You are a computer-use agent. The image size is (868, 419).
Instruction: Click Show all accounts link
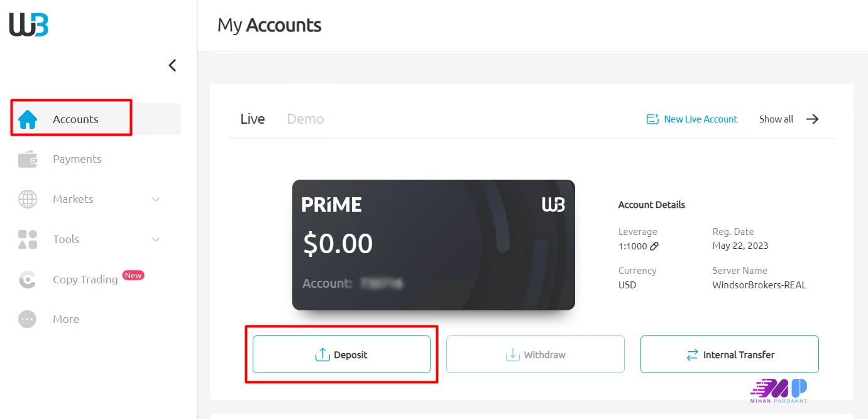pos(776,119)
